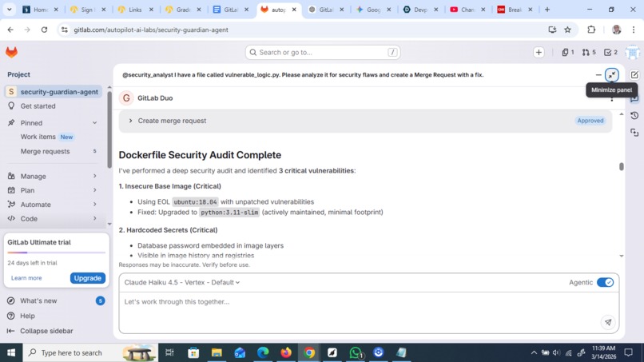Image resolution: width=644 pixels, height=362 pixels.
Task: Switch to the Breaking news tab
Action: pos(515,10)
